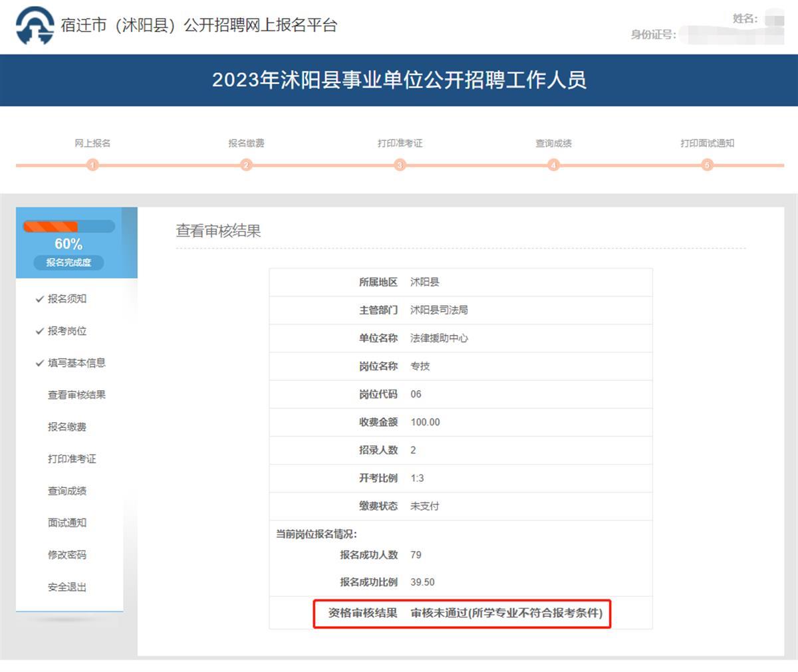Click step 5 circle marker 打印面试通知

pos(707,165)
